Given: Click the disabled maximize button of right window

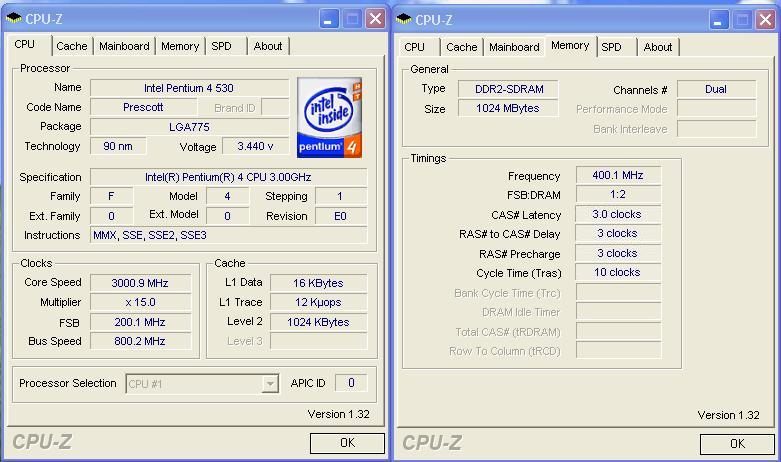Looking at the screenshot, I should (x=742, y=20).
